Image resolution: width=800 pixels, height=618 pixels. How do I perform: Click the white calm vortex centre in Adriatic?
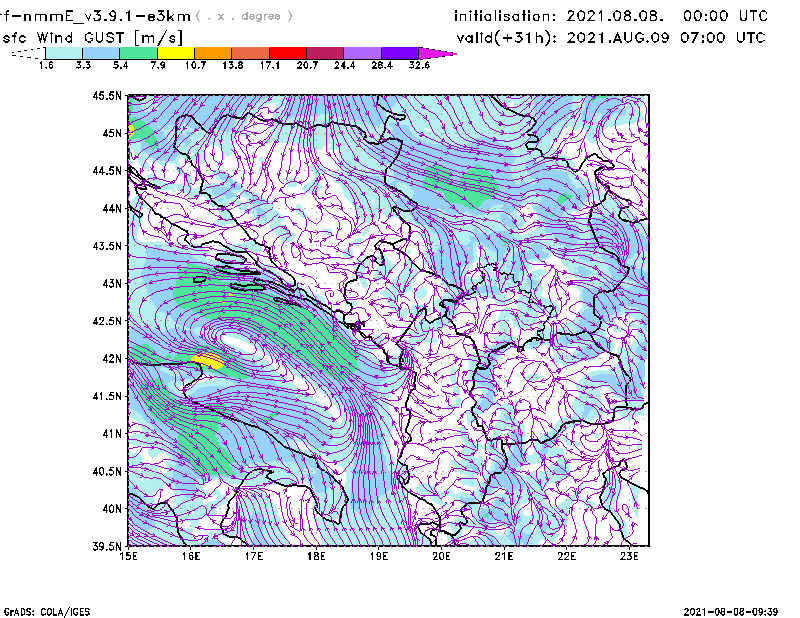pos(237,342)
